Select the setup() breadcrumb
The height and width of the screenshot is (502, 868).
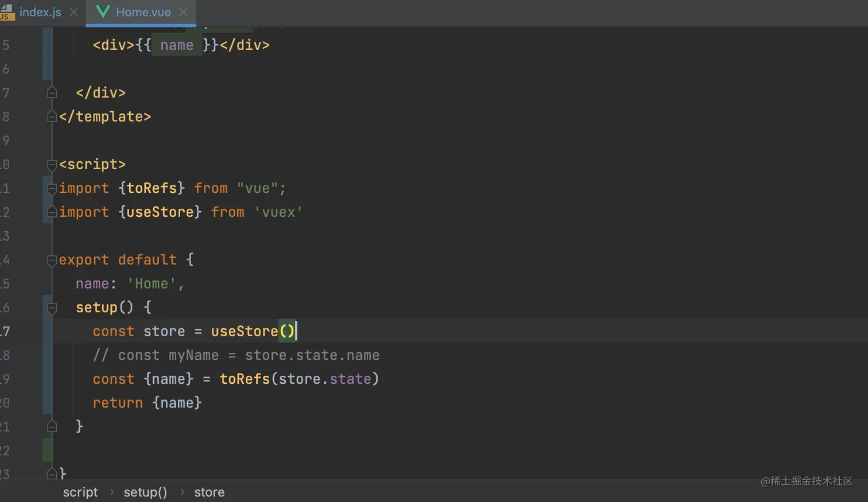click(x=145, y=492)
